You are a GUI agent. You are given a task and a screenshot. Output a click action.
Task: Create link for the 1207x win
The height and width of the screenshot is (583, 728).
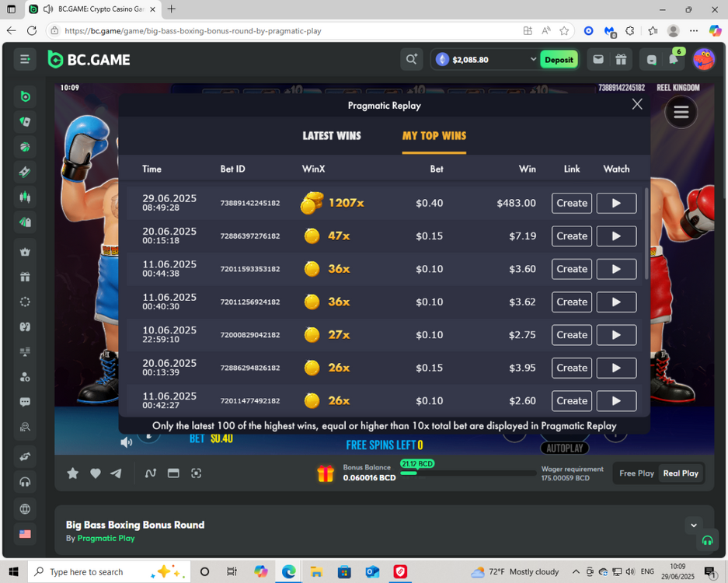point(572,203)
